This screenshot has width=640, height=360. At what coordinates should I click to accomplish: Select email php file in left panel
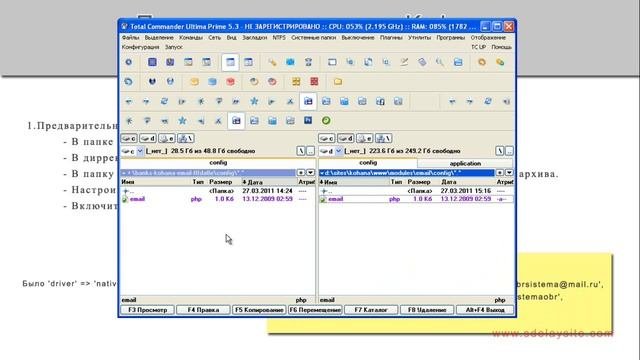[x=218, y=199]
